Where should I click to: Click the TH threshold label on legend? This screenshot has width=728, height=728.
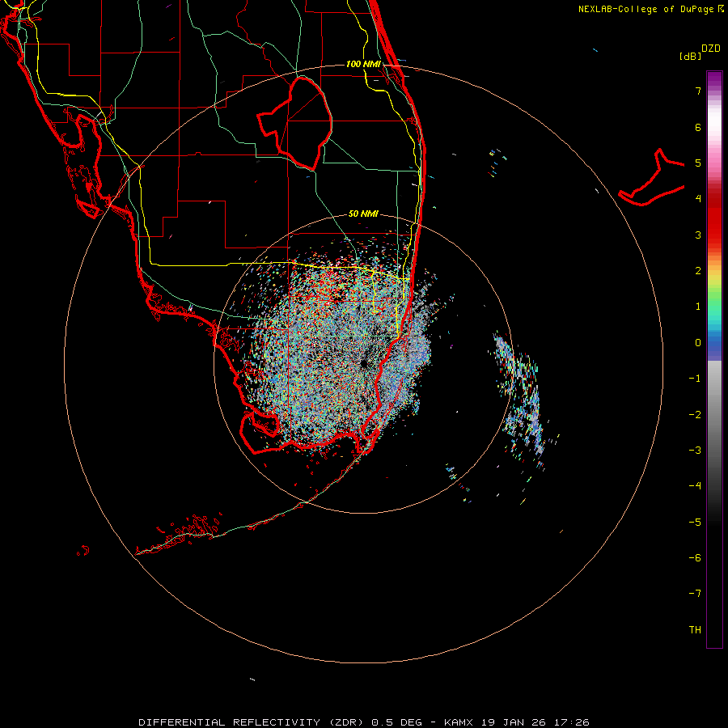point(695,630)
